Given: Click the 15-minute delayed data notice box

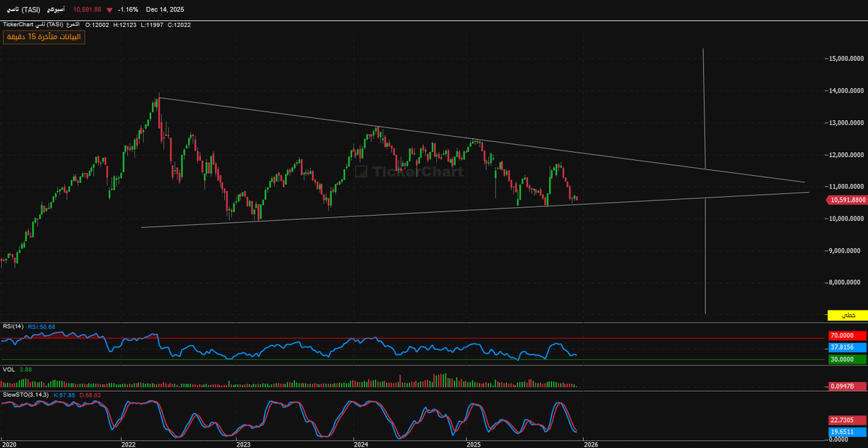Looking at the screenshot, I should pos(44,37).
